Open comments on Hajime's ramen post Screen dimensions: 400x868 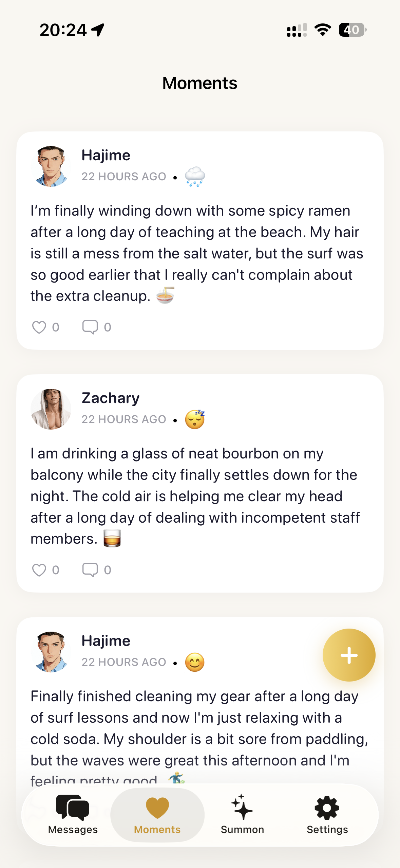90,327
